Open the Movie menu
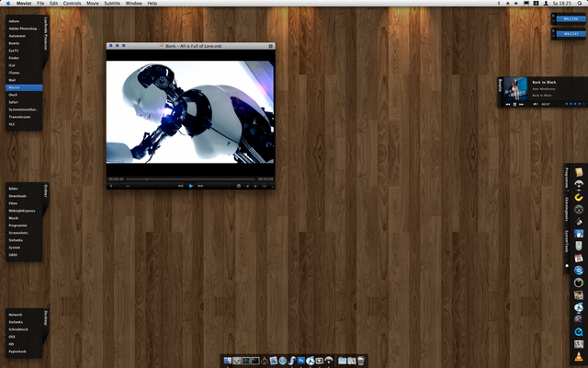This screenshot has width=588, height=368. tap(93, 3)
